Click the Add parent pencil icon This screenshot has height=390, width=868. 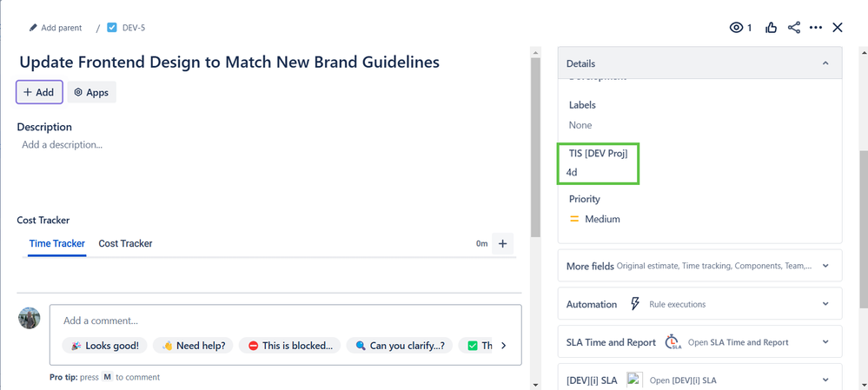(x=34, y=28)
